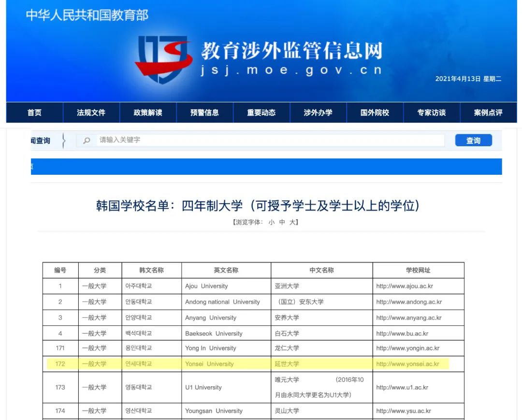Set browsing font size to 小
The height and width of the screenshot is (420, 522).
(x=271, y=222)
